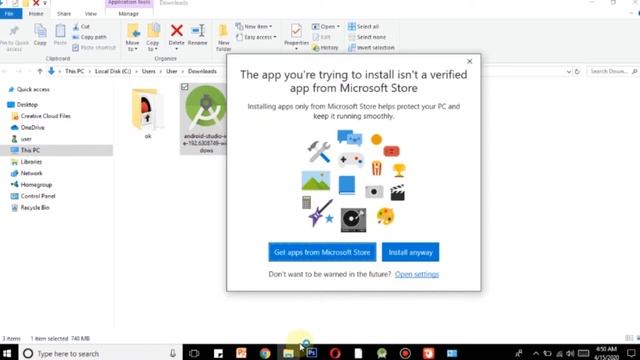This screenshot has height=360, width=640.
Task: Open the Windows Start menu
Action: click(7, 353)
